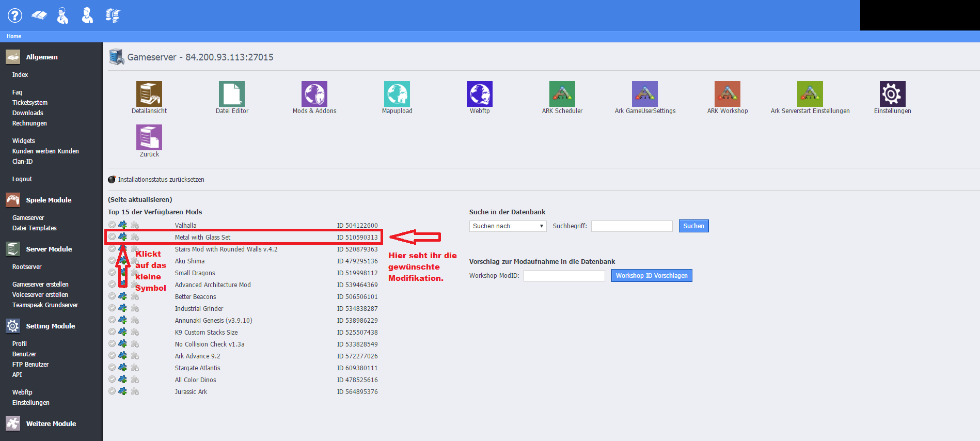Image resolution: width=980 pixels, height=441 pixels.
Task: Open the Webftp globe icon
Action: pos(479,94)
